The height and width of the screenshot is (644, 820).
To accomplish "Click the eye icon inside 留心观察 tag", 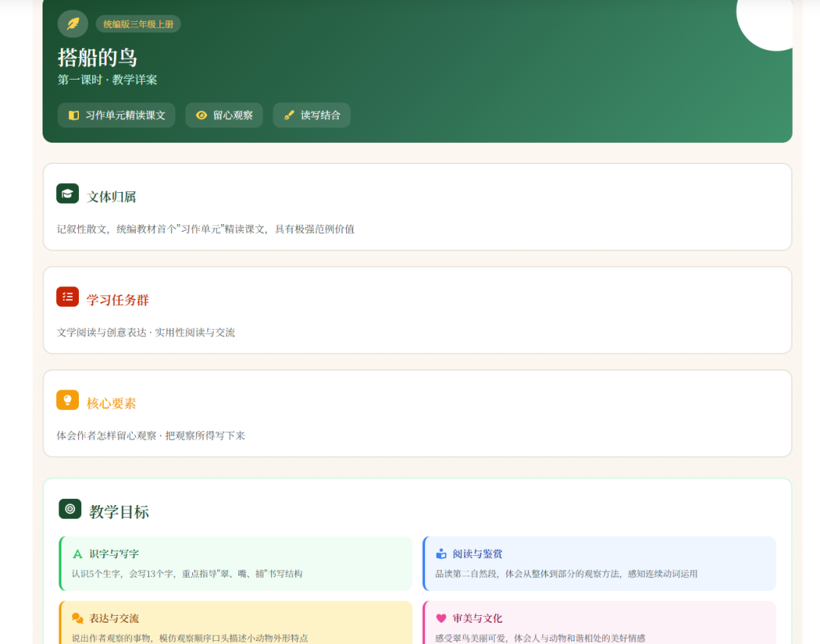I will 200,115.
